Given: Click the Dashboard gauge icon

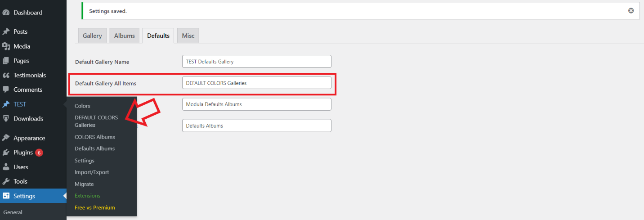Looking at the screenshot, I should pyautogui.click(x=6, y=13).
